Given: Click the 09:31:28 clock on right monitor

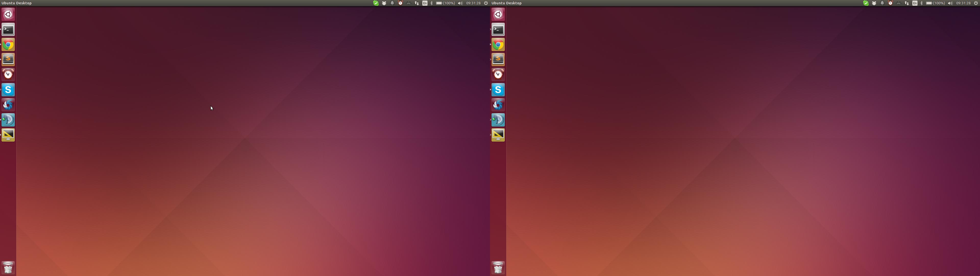Looking at the screenshot, I should click(x=963, y=3).
